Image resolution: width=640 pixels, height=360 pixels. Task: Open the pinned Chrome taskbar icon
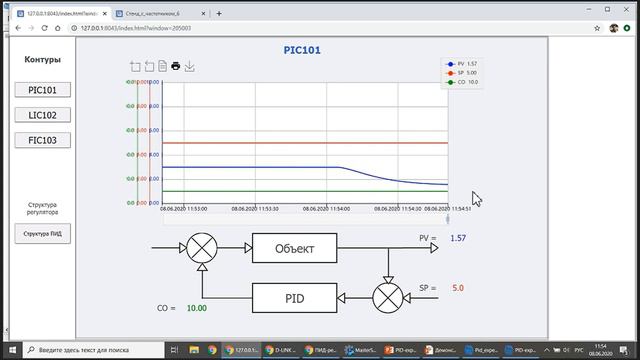[212, 350]
